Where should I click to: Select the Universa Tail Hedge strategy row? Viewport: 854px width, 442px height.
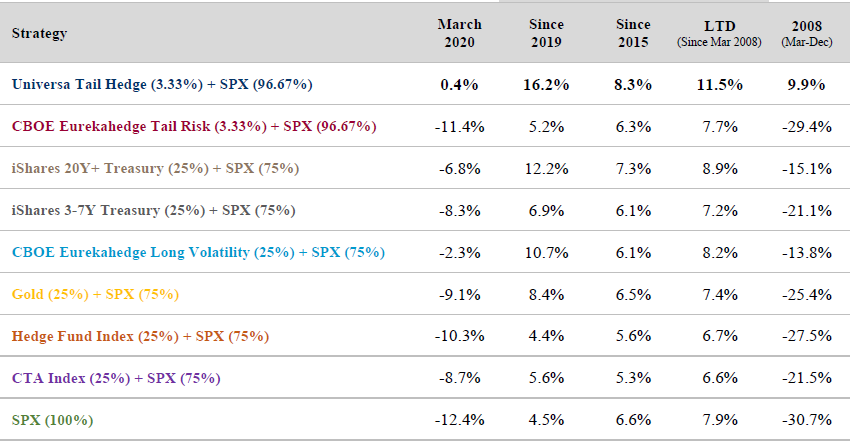162,85
